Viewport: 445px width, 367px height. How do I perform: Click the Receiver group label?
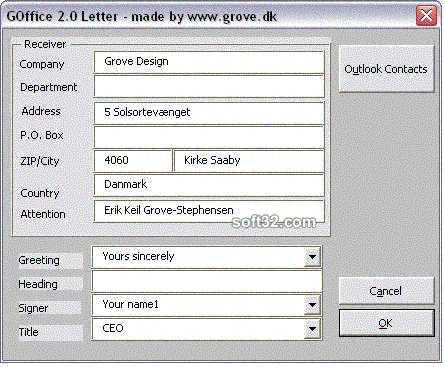click(x=45, y=44)
